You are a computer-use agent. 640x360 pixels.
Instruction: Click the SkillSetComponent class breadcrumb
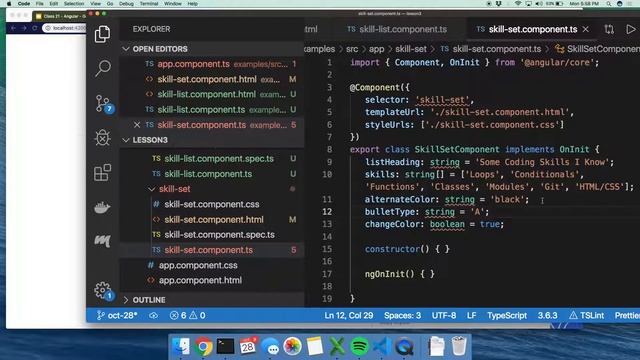[598, 49]
